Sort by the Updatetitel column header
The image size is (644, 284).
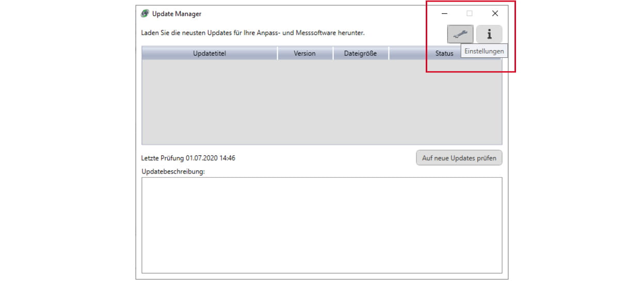[x=210, y=53]
